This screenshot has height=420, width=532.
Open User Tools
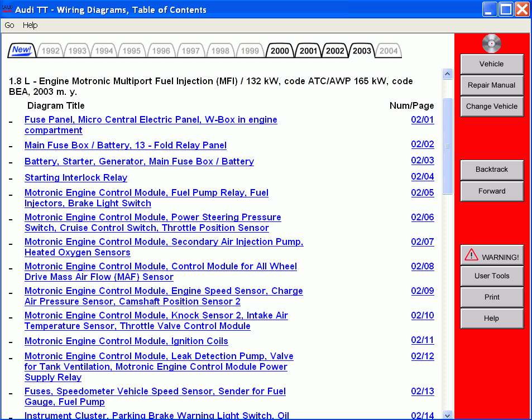492,276
